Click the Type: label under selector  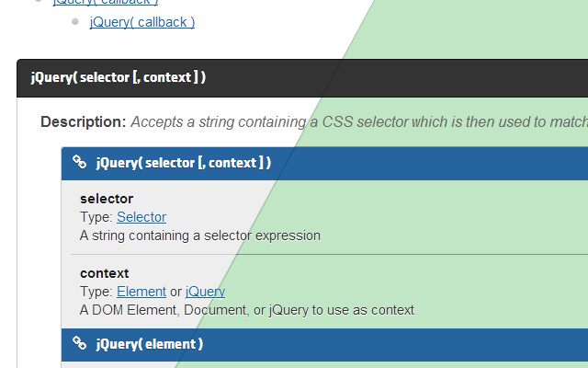click(96, 217)
